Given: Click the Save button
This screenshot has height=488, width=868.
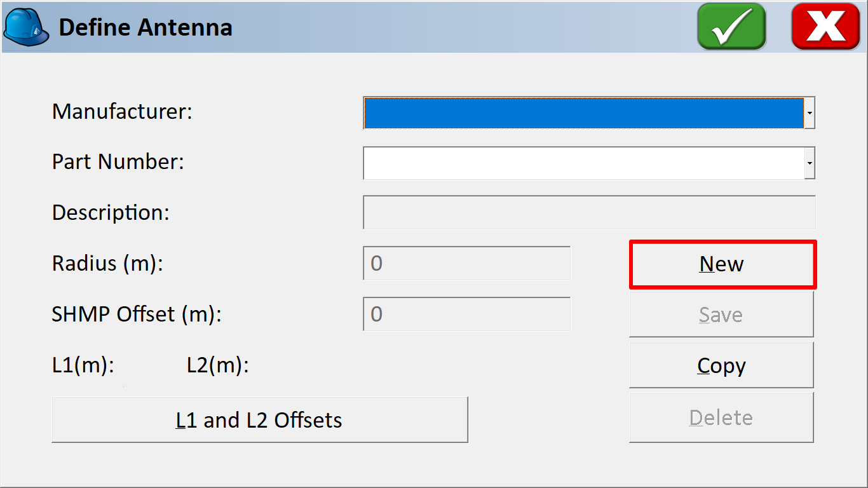Looking at the screenshot, I should [x=721, y=315].
